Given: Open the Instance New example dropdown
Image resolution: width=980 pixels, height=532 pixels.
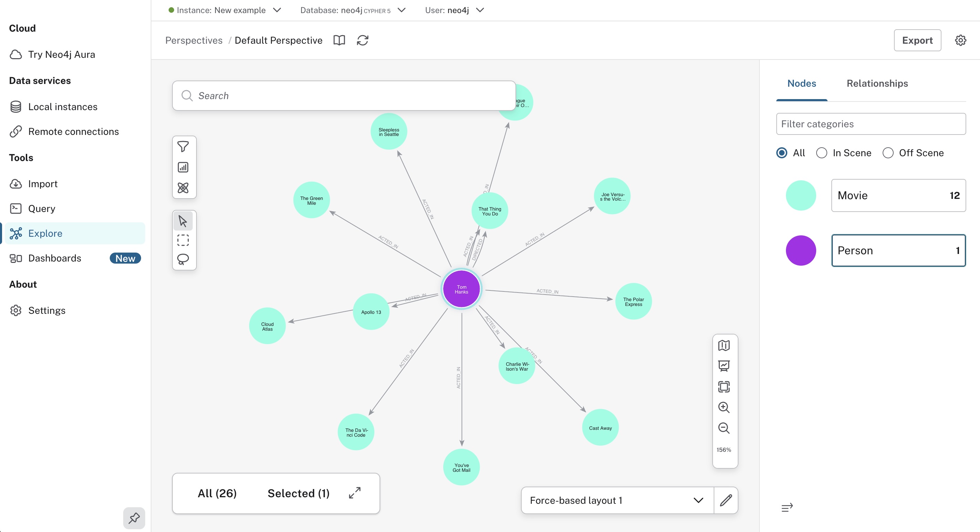Looking at the screenshot, I should tap(277, 10).
